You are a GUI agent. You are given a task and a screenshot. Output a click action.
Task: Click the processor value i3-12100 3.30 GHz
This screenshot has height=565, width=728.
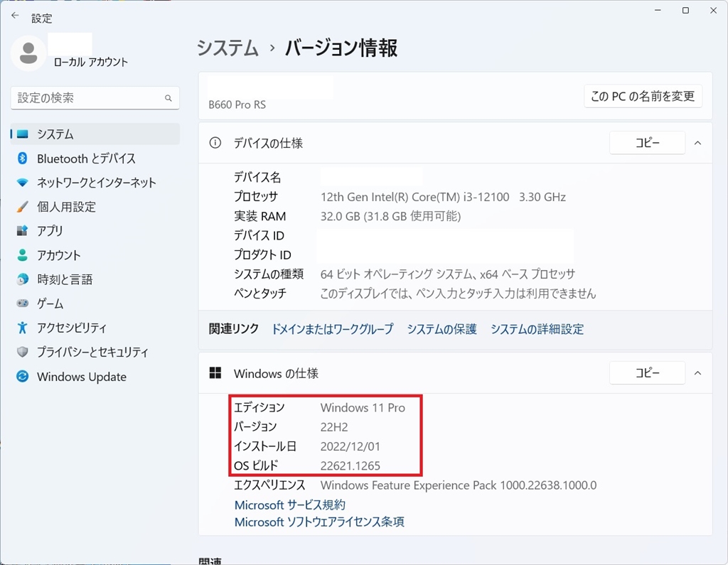(443, 197)
